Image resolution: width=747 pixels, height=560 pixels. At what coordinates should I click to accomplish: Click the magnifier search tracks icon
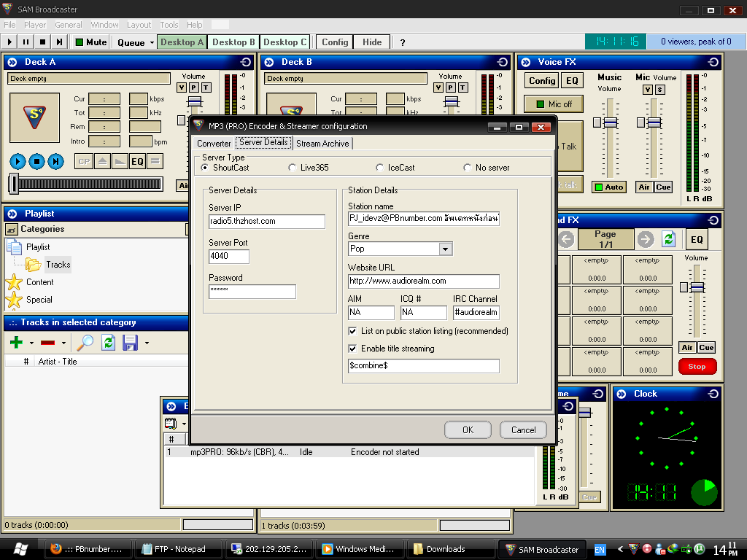tap(85, 342)
